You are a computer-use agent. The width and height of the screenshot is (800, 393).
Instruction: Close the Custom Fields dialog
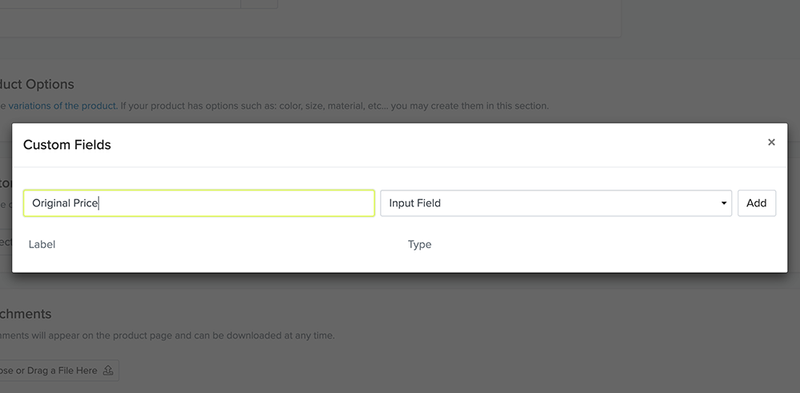[771, 142]
